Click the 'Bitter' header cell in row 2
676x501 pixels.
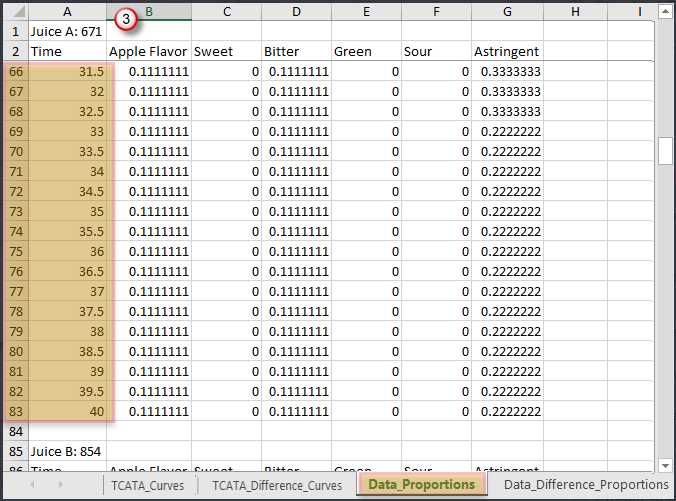297,51
